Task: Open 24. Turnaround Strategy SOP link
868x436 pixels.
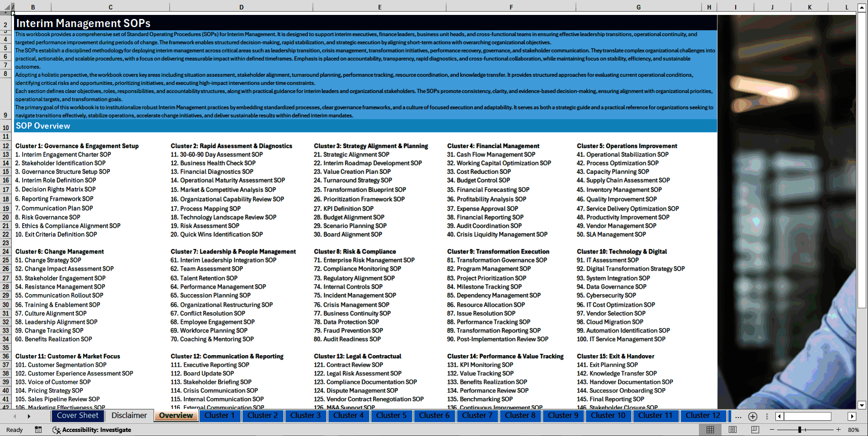Action: 353,180
